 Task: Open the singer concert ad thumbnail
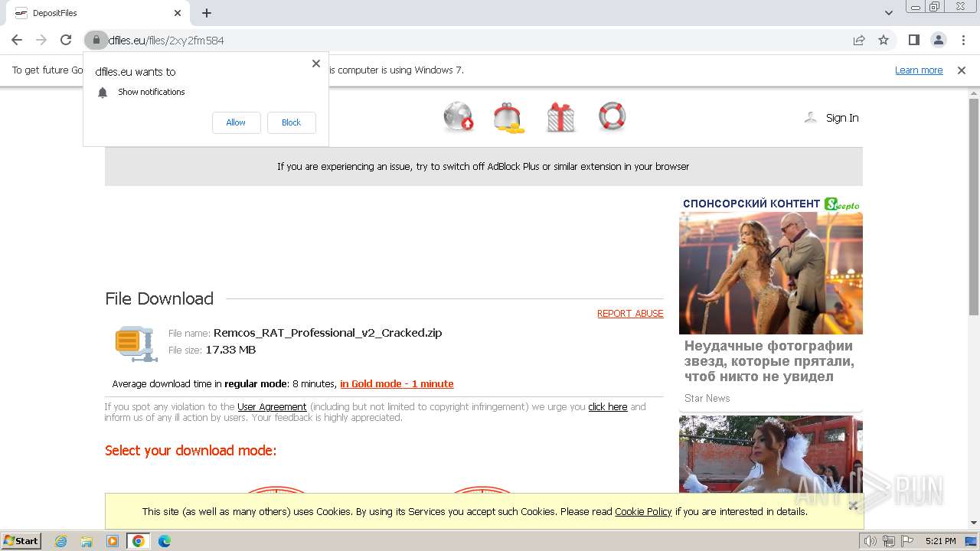tap(771, 273)
